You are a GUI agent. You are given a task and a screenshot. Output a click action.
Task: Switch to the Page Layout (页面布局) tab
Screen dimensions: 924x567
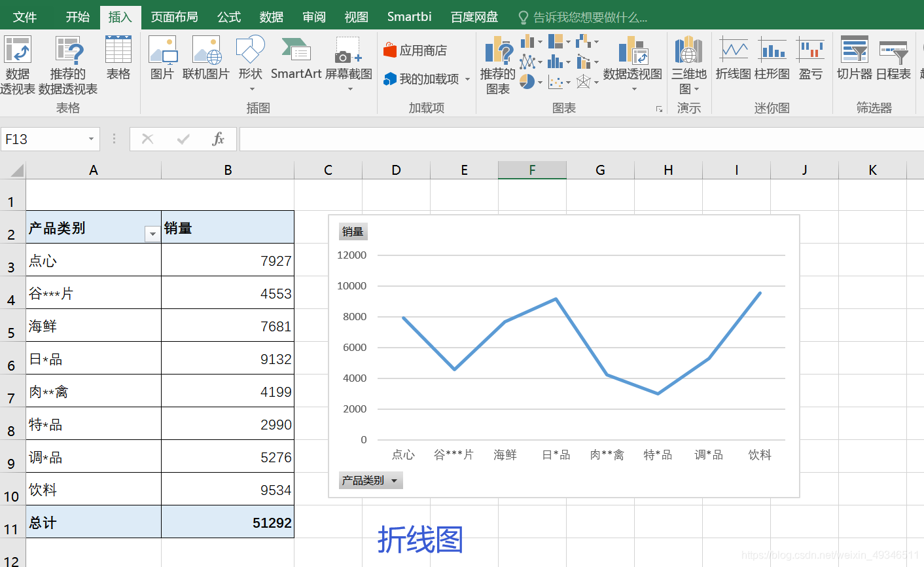[174, 17]
